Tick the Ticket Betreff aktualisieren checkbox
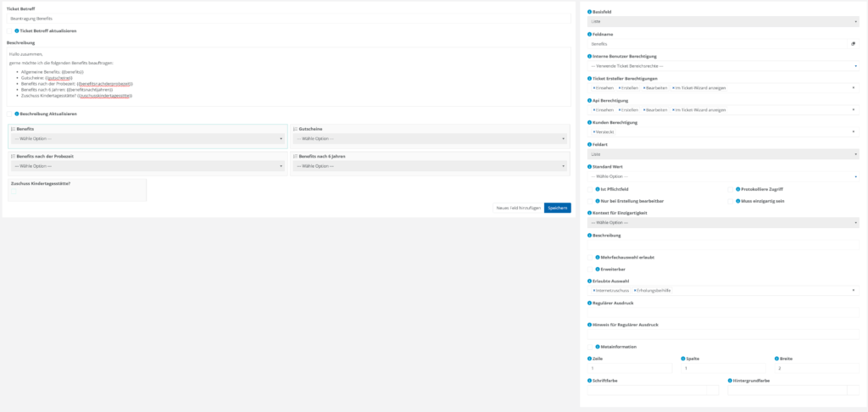The image size is (868, 412). (x=10, y=31)
